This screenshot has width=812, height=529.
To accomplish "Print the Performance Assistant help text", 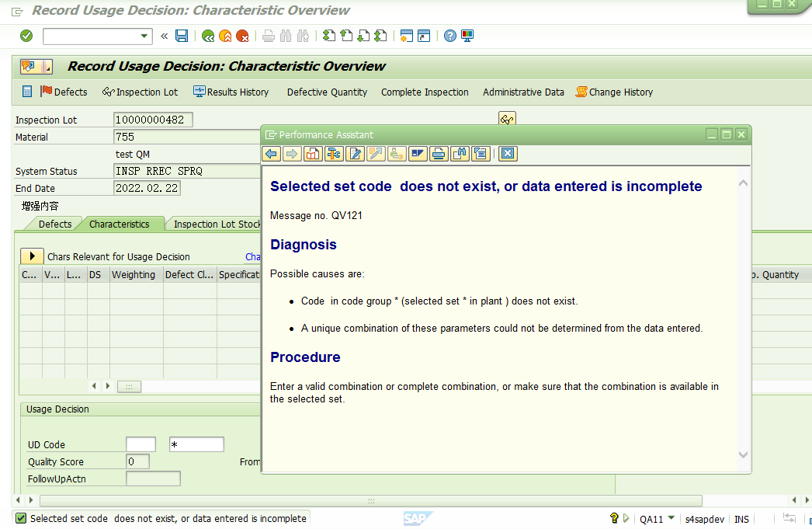I will coord(438,153).
